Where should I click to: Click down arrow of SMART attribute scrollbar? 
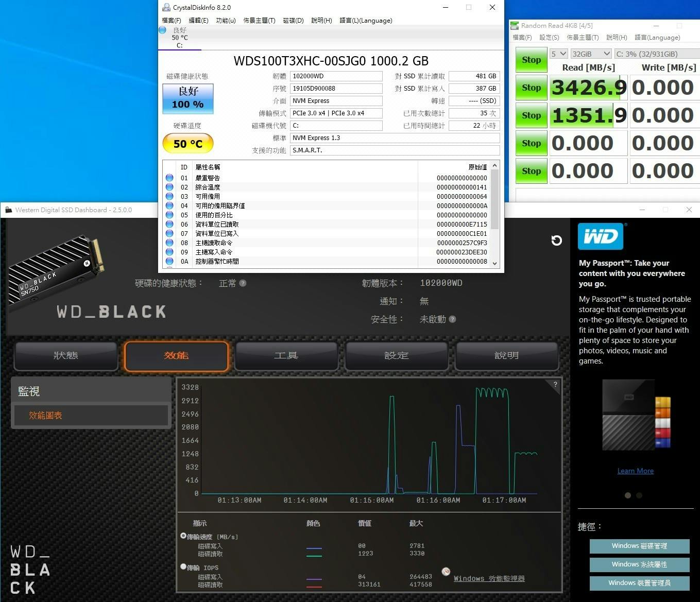[495, 263]
